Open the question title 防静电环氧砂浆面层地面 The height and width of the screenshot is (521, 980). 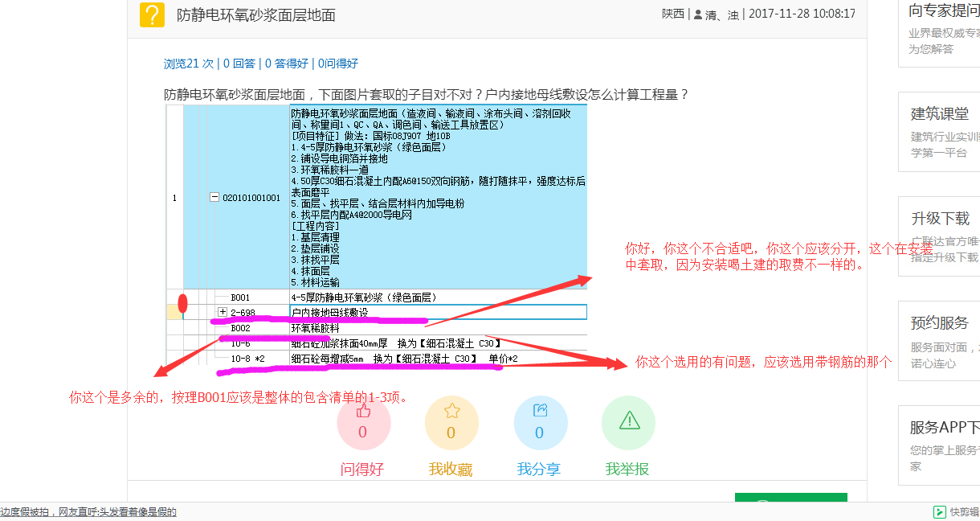pos(256,15)
